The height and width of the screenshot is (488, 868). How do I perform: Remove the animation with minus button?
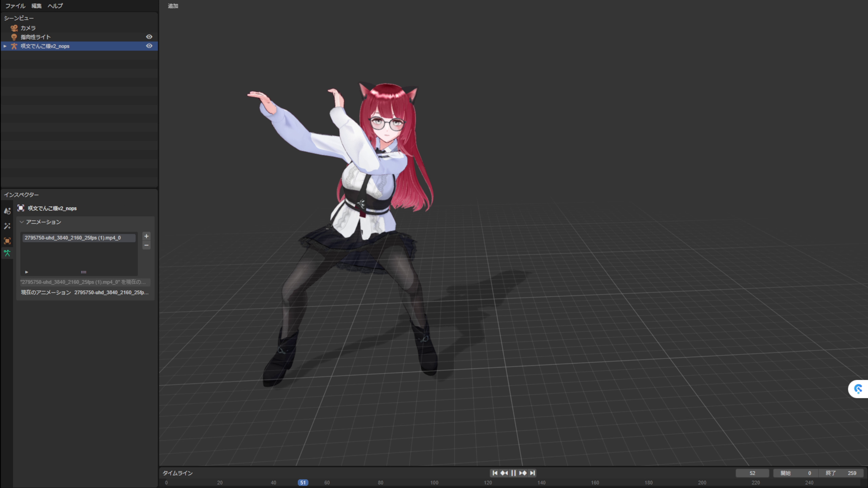click(x=146, y=245)
